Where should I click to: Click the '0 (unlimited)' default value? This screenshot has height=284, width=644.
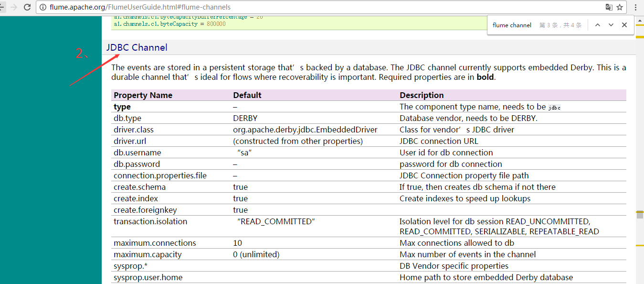click(256, 254)
